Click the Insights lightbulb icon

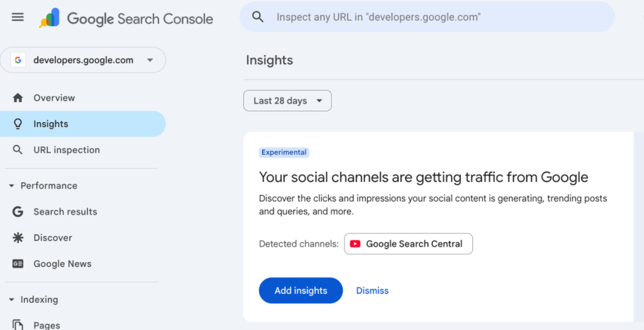click(18, 124)
